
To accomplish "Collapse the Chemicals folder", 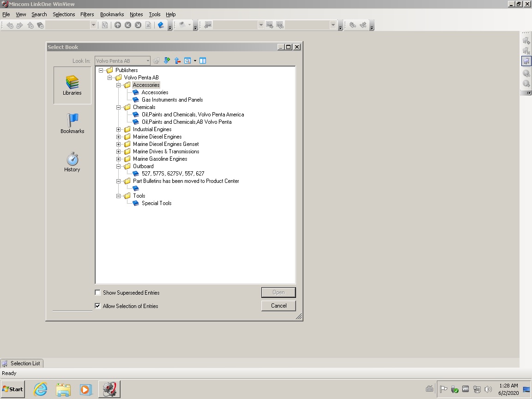I will [119, 107].
